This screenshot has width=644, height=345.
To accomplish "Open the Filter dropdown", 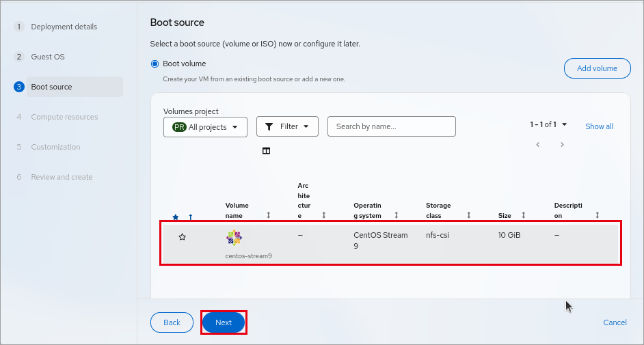I will pos(287,126).
